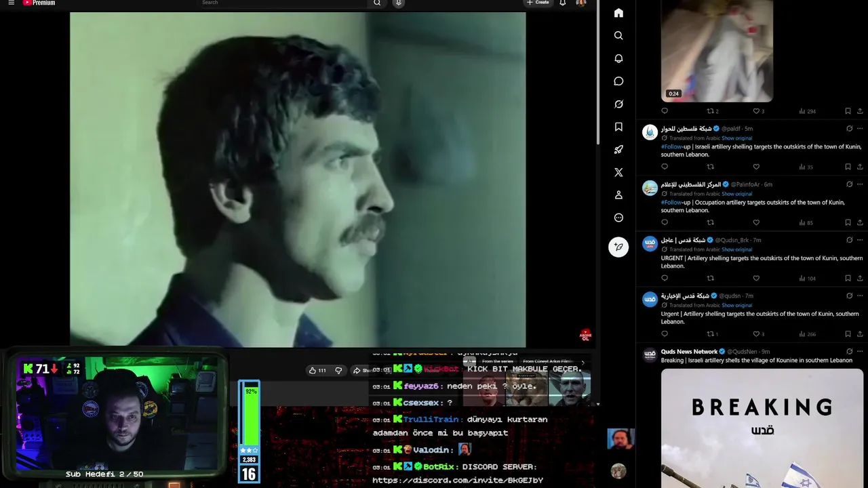This screenshot has height=488, width=868.
Task: View analytics (35) of @paldf tweet
Action: tap(806, 167)
